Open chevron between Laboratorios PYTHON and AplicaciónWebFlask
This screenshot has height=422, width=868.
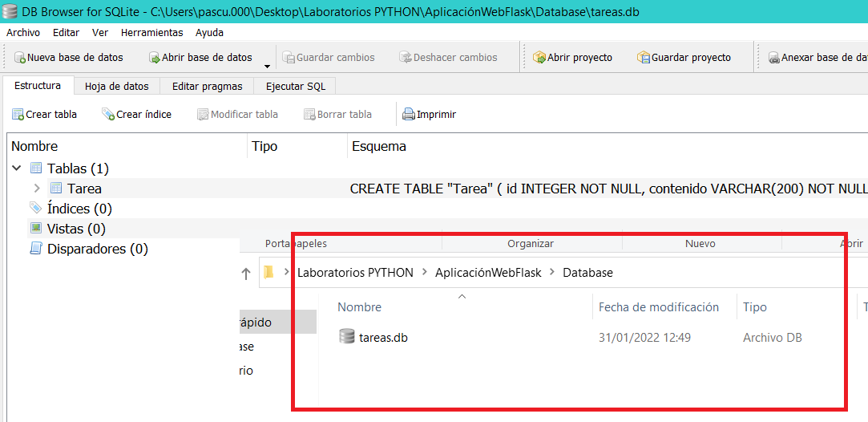pos(425,273)
